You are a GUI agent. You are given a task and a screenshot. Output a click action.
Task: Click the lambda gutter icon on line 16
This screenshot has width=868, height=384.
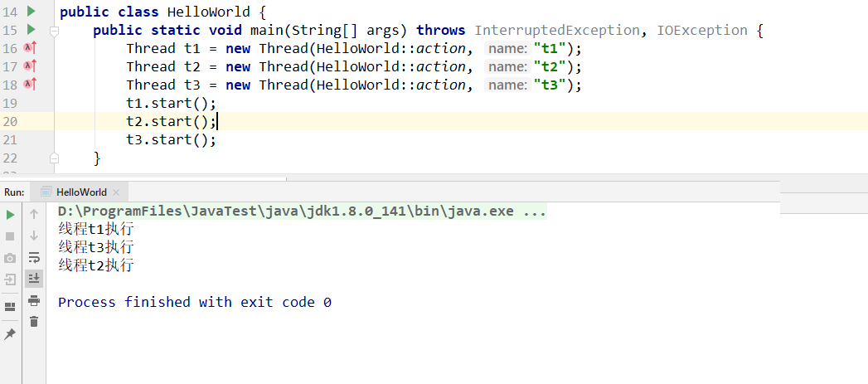click(30, 48)
